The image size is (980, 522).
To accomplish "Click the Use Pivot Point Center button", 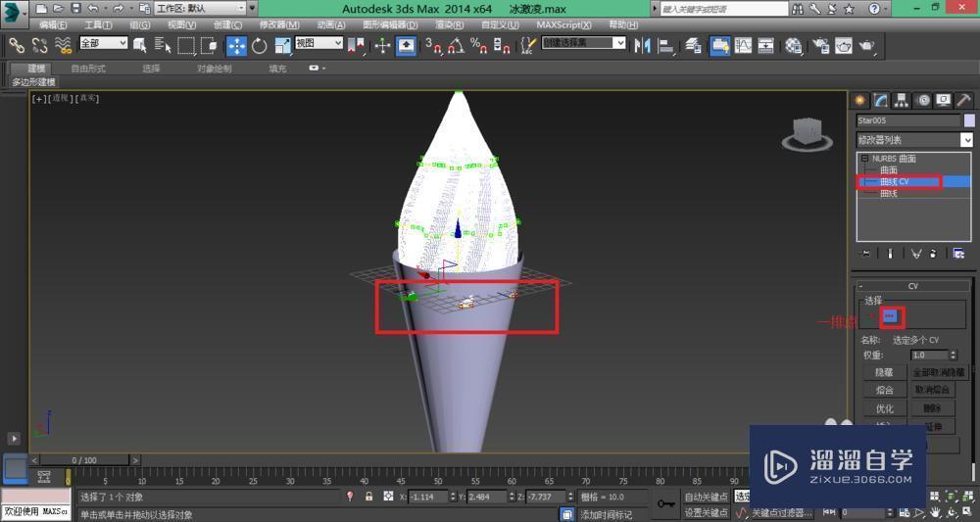I will [x=357, y=46].
